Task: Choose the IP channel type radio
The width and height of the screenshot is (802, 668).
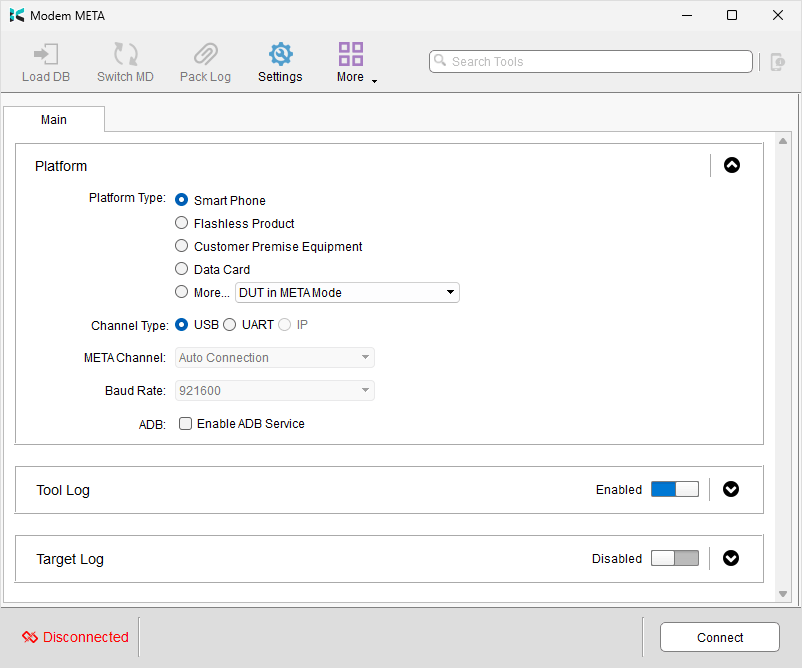Action: point(284,324)
